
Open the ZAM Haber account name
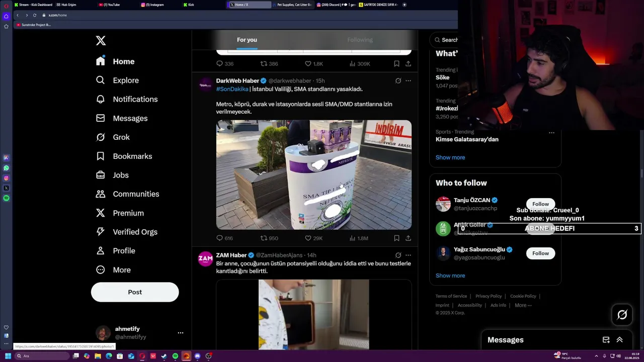(x=231, y=255)
